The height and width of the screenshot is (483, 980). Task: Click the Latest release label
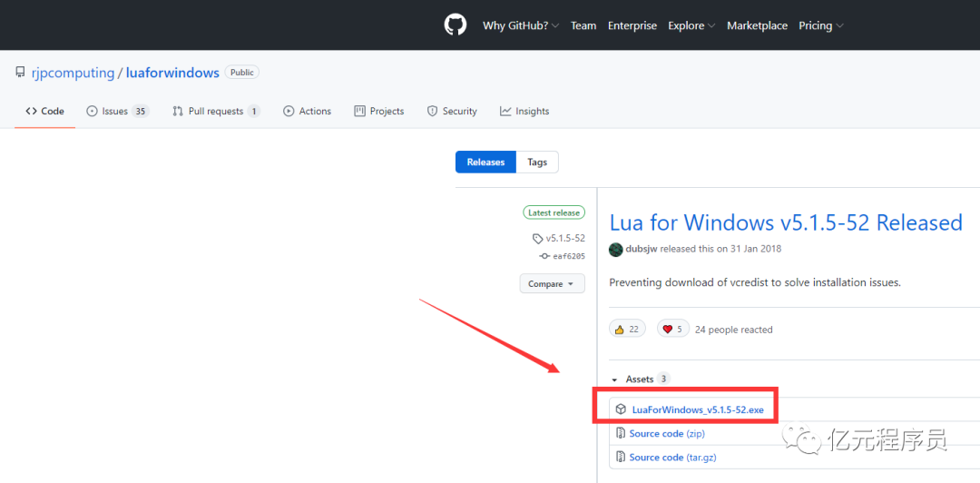tap(554, 212)
